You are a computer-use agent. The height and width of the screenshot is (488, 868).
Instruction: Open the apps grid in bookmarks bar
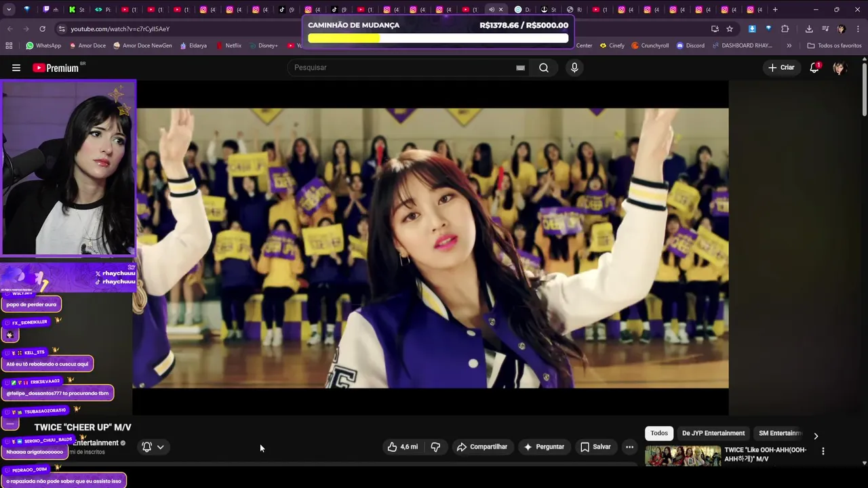[x=9, y=45]
